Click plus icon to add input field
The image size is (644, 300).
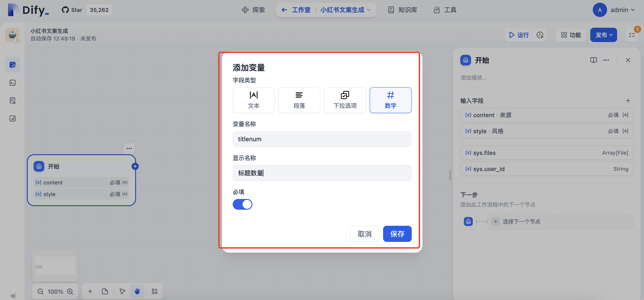[x=628, y=100]
